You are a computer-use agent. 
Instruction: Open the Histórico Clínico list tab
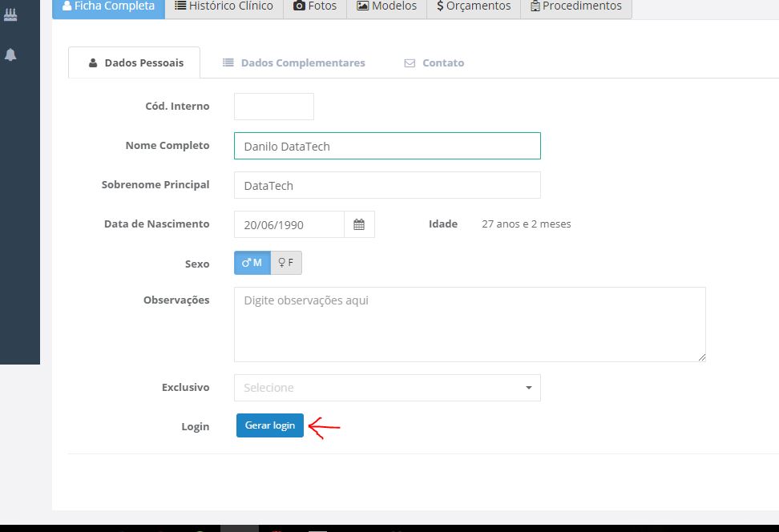[224, 6]
